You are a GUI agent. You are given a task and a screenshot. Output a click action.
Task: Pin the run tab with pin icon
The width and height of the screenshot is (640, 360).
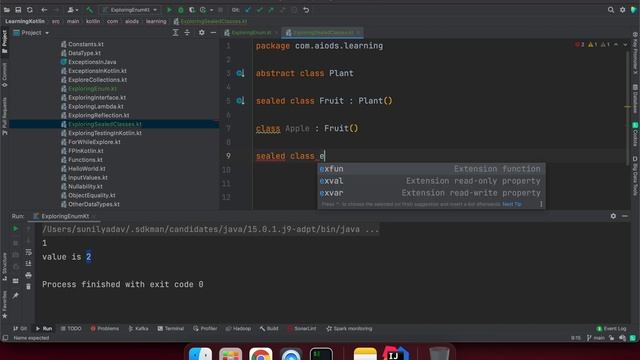click(x=16, y=296)
